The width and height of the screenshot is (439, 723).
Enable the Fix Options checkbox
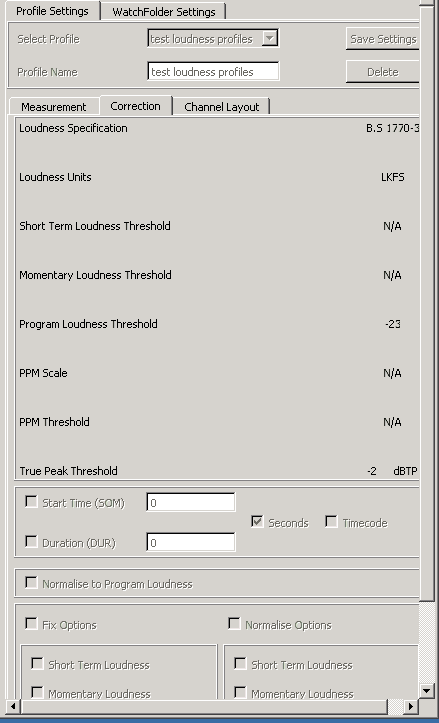pyautogui.click(x=31, y=624)
